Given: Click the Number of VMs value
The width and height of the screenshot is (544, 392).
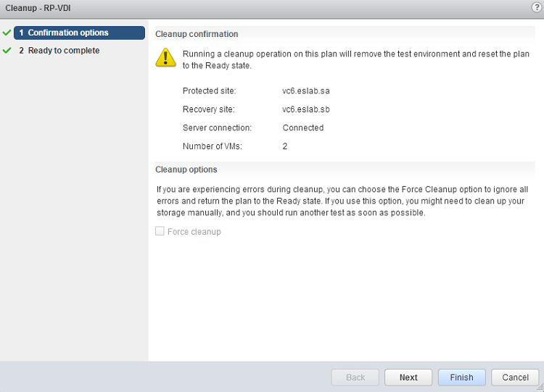Looking at the screenshot, I should click(x=285, y=146).
